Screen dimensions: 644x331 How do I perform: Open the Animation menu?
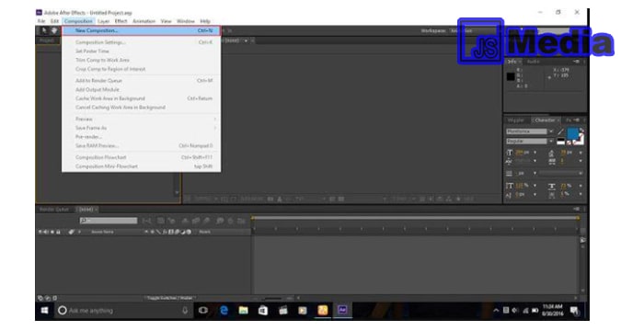144,21
